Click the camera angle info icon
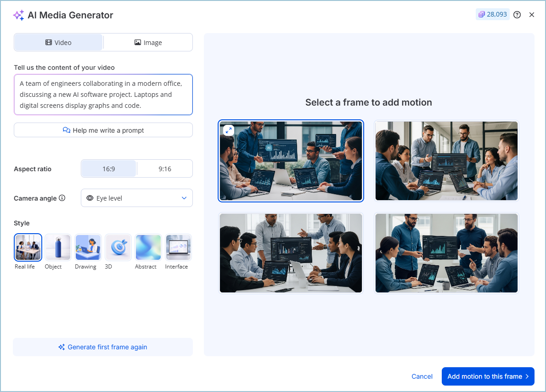 point(62,198)
